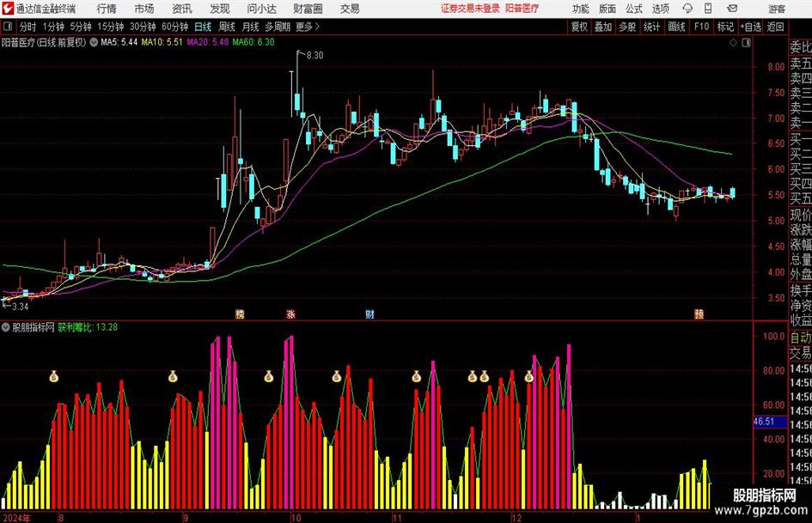The height and width of the screenshot is (523, 812).
Task: Open the 财富圈 menu
Action: [308, 9]
